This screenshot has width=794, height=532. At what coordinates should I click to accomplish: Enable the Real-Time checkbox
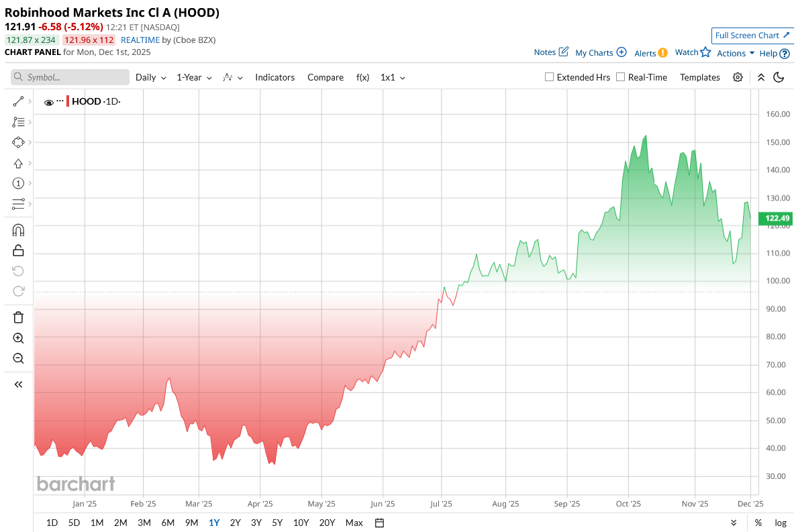tap(620, 77)
